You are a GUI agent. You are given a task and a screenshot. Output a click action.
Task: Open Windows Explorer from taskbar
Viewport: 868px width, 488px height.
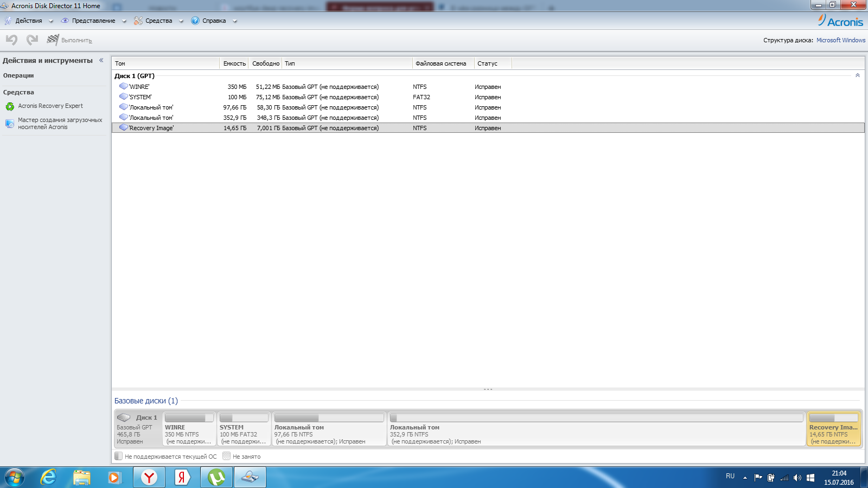pos(82,478)
